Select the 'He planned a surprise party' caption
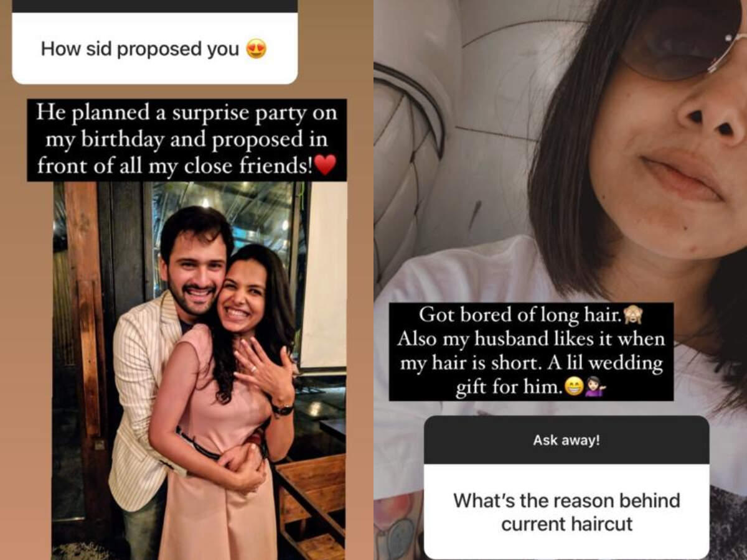 pos(187,140)
